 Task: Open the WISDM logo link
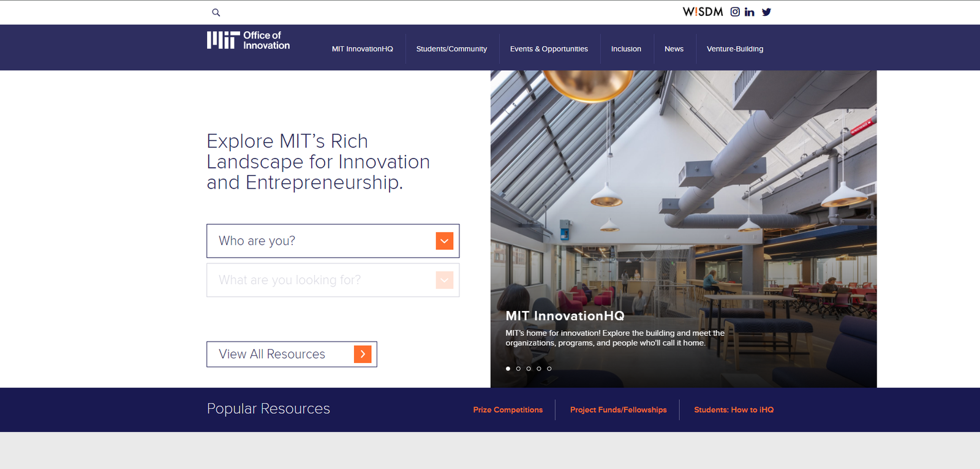(x=703, y=12)
